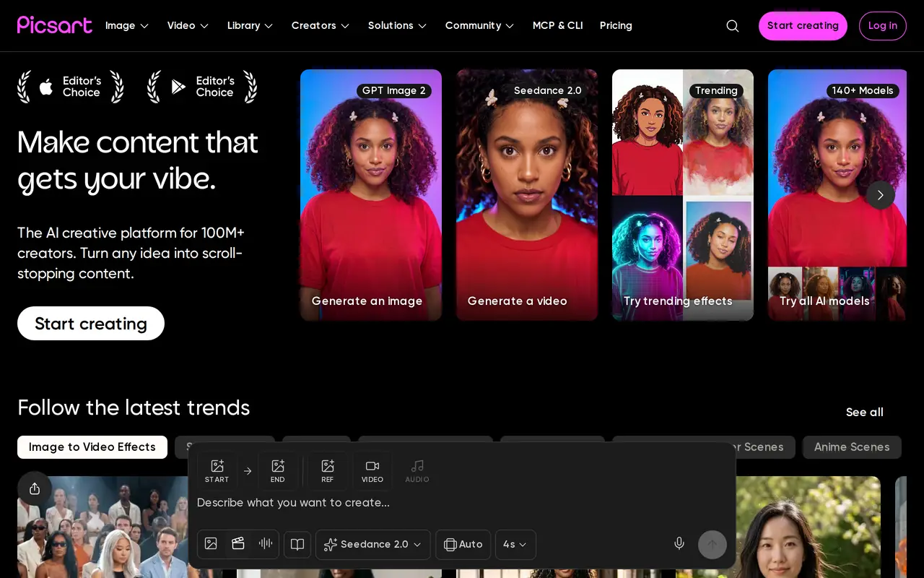Click the Make content that gets your vibe headline
The image size is (924, 578).
click(138, 160)
